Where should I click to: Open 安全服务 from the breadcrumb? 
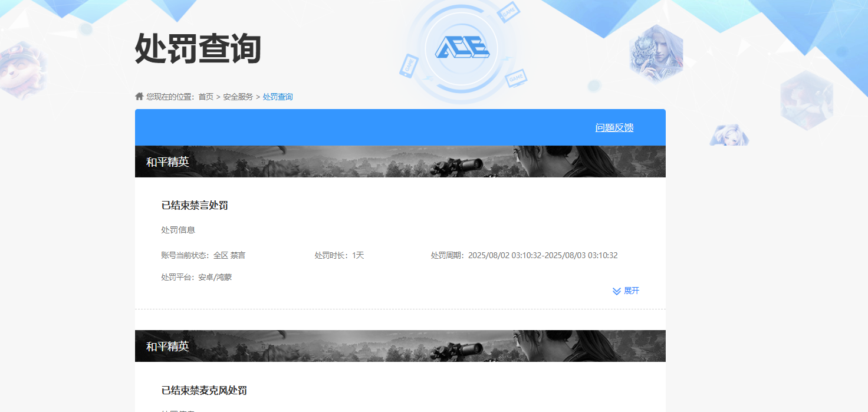(238, 97)
